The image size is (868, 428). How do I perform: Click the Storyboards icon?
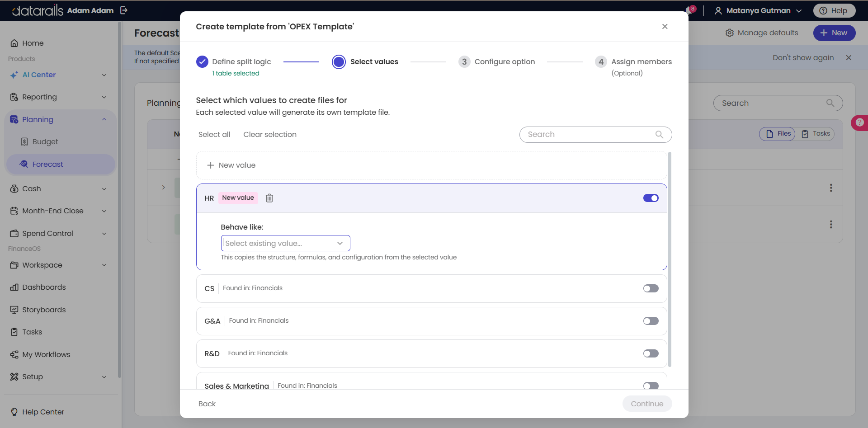point(14,310)
